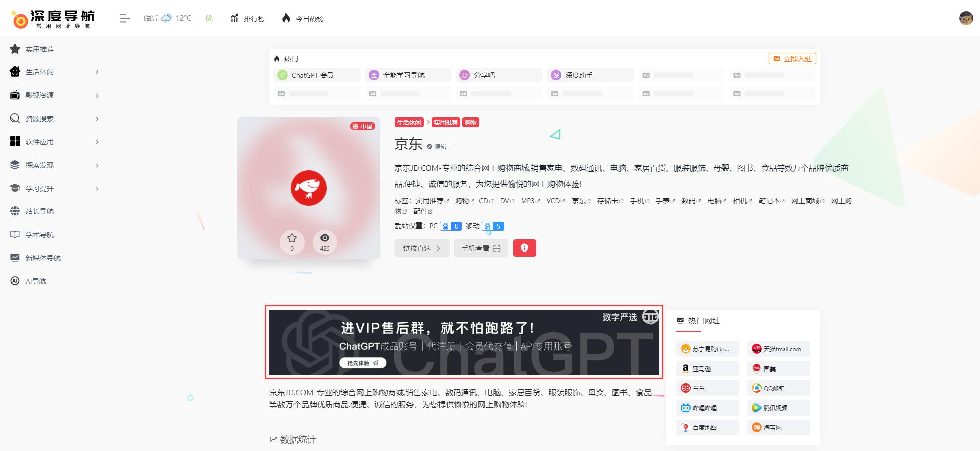Click the 实用推荐 red category tag
The width and height of the screenshot is (980, 451).
[x=446, y=122]
